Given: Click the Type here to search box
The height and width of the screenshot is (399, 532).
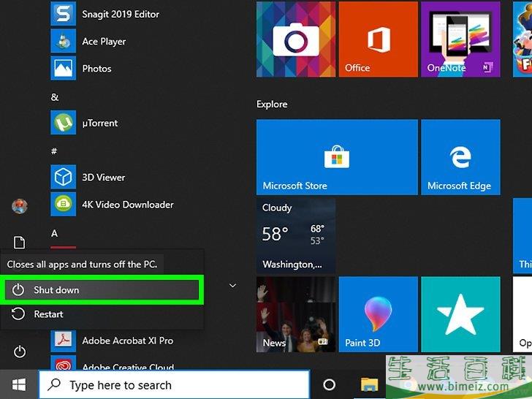Looking at the screenshot, I should click(174, 384).
